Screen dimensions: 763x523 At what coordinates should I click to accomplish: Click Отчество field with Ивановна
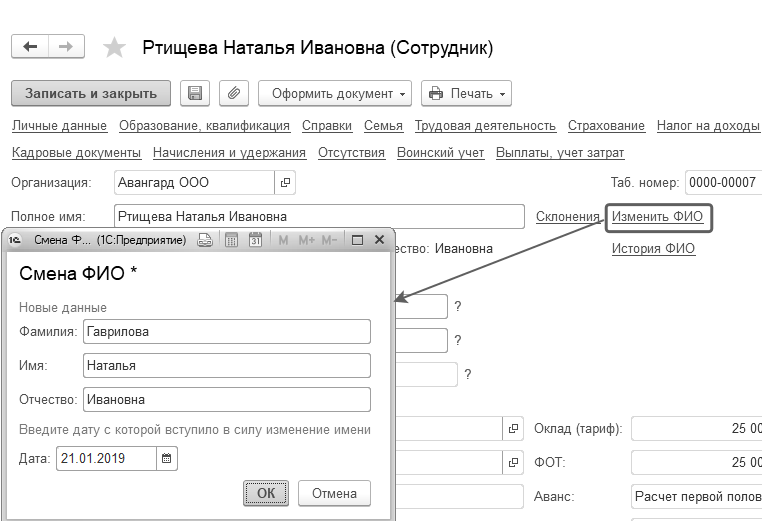click(x=227, y=399)
